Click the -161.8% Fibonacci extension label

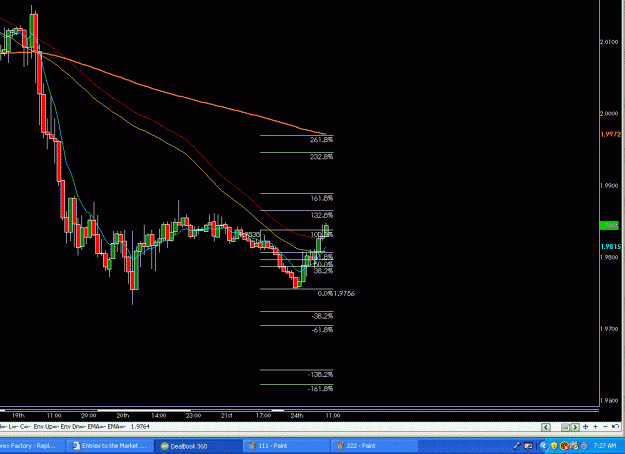pyautogui.click(x=320, y=389)
